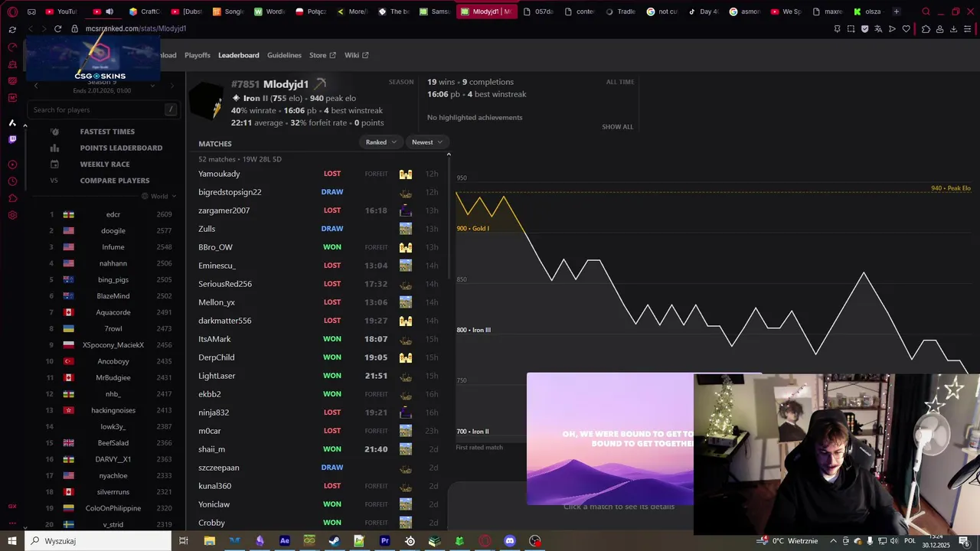The width and height of the screenshot is (980, 551).
Task: Open the browser extensions cube icon
Action: (926, 28)
